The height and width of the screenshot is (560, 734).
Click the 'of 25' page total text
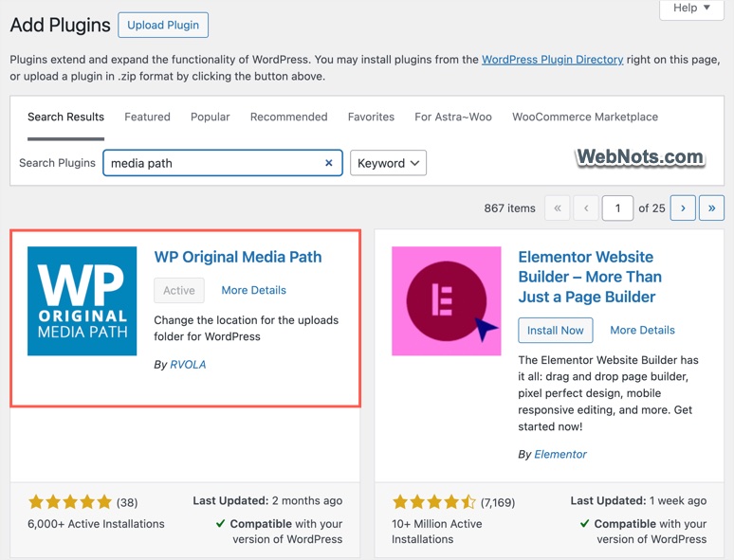point(651,208)
